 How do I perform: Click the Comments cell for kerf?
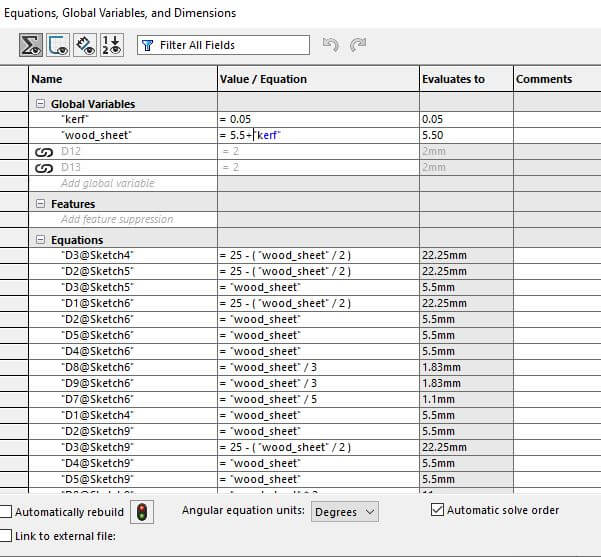click(557, 119)
